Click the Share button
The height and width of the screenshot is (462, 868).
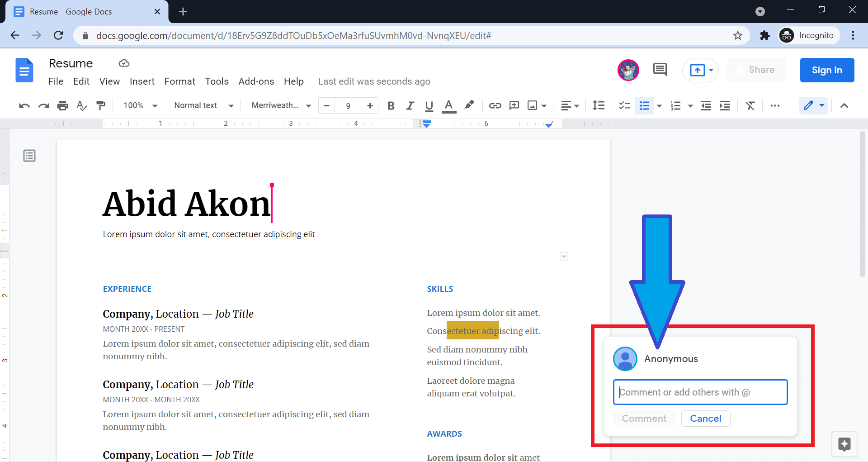click(x=757, y=70)
